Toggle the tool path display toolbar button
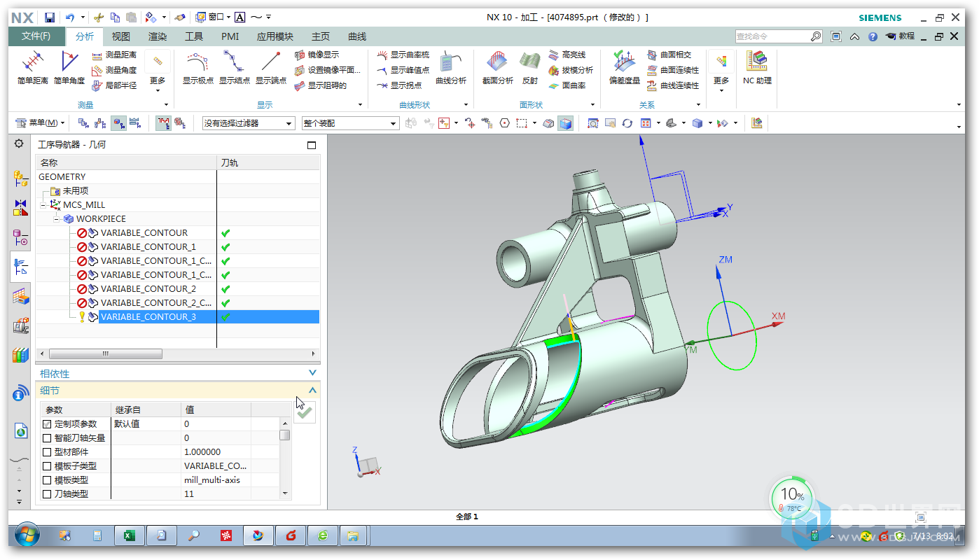The width and height of the screenshot is (979, 560). (x=163, y=123)
